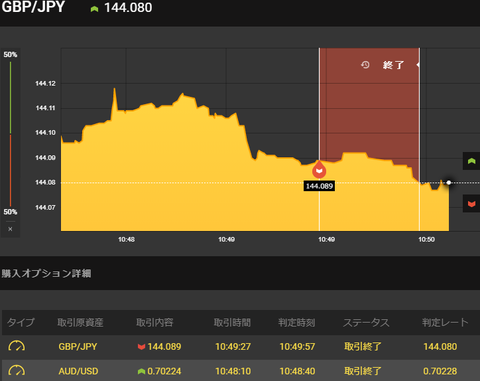The height and width of the screenshot is (381, 480).
Task: Click the 取引終了 status in GBP/JPY row
Action: click(363, 347)
